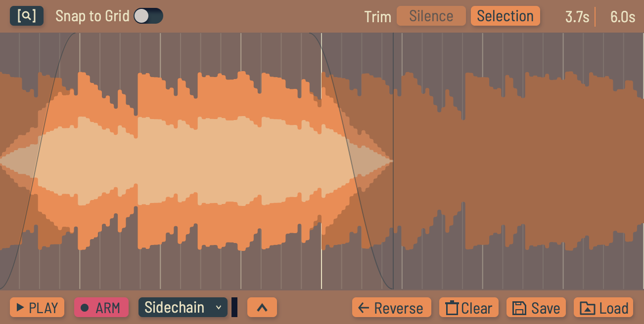644x324 pixels.
Task: Click the Trim label
Action: (378, 17)
